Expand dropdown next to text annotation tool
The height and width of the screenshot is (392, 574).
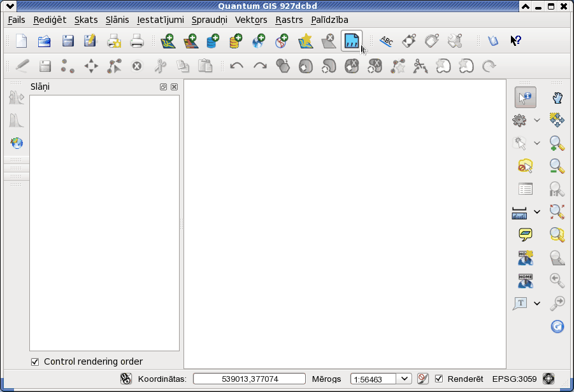click(536, 303)
